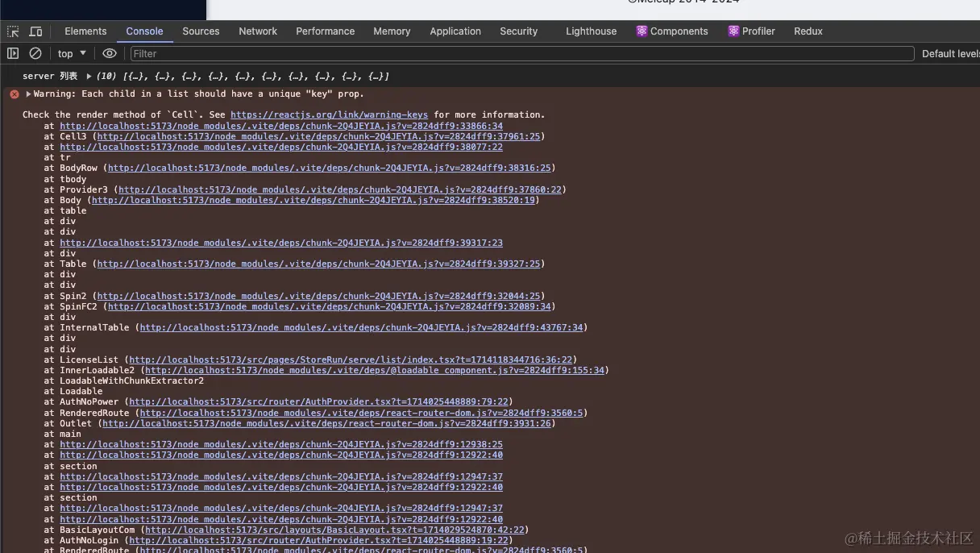
Task: Go to the Network tab
Action: tap(258, 31)
